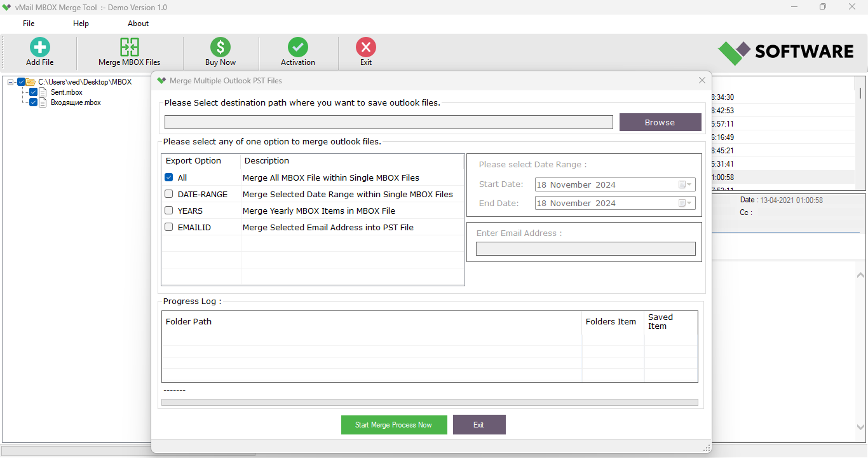This screenshot has width=868, height=458.
Task: Click Start Merge Process Now button
Action: (394, 425)
